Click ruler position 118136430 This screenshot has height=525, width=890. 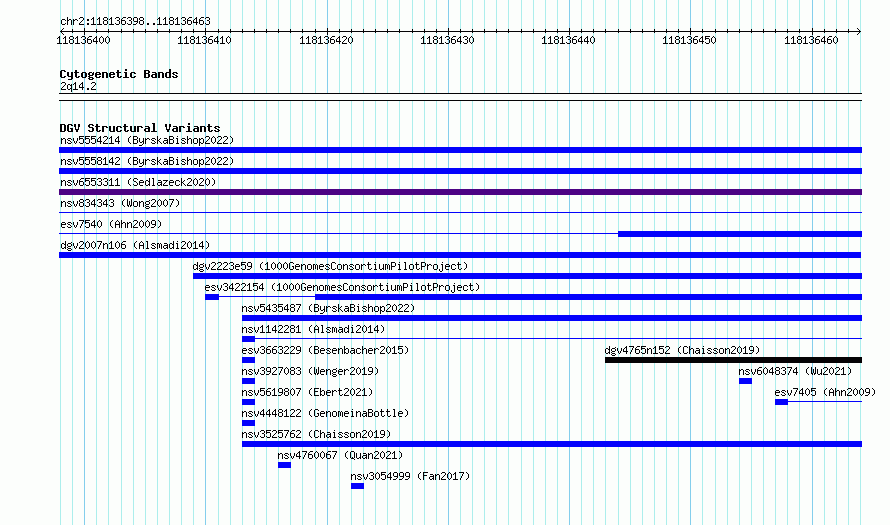click(447, 40)
